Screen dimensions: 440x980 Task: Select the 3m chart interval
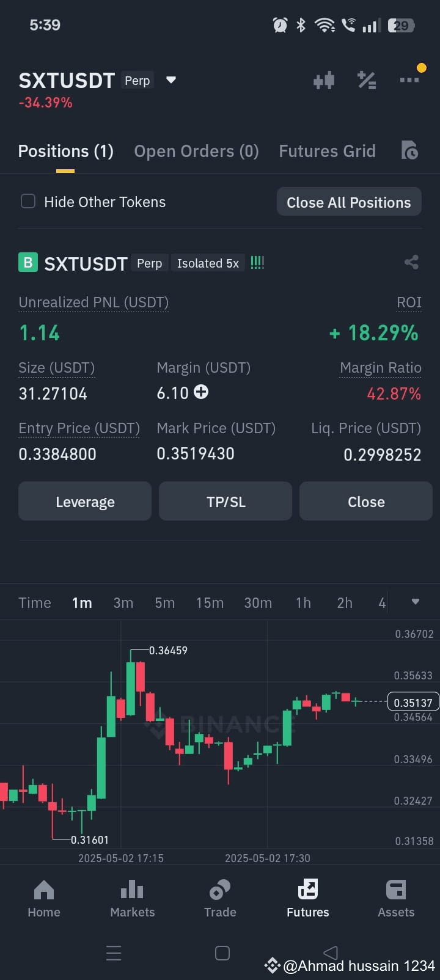(123, 603)
